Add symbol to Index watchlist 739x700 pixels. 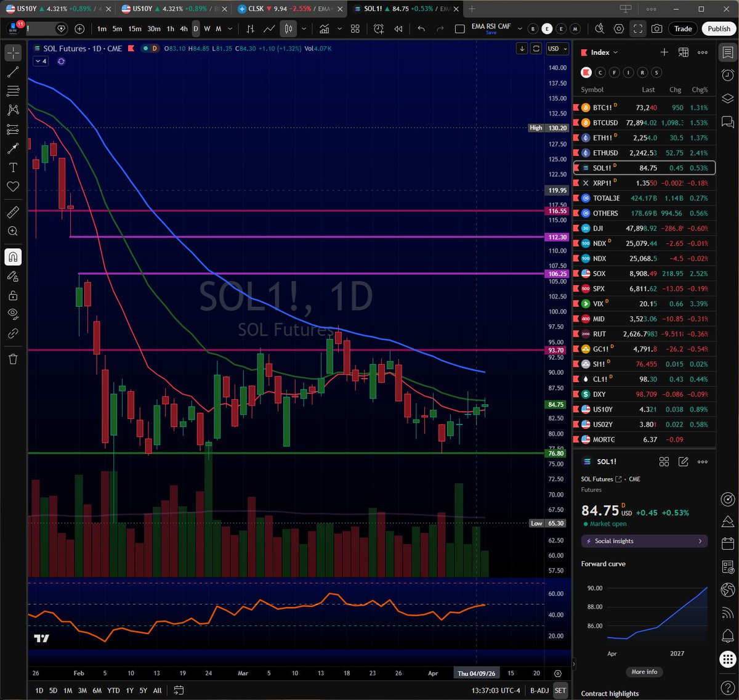(x=664, y=52)
